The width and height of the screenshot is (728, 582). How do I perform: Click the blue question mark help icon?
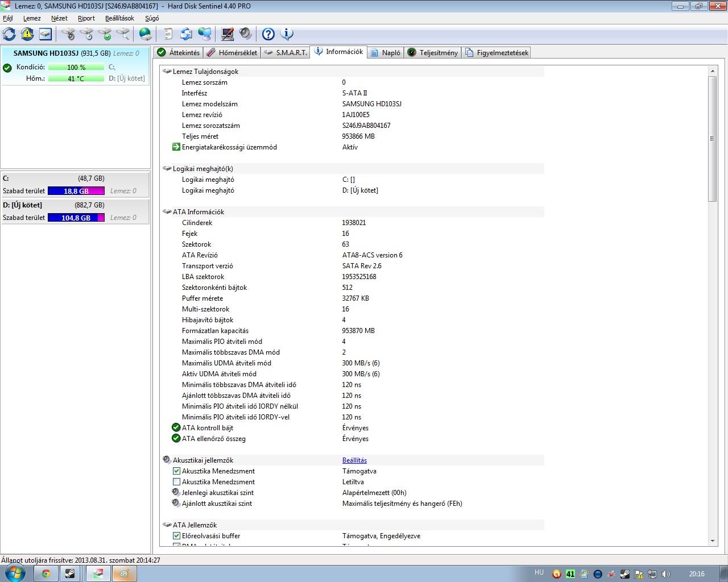coord(268,34)
